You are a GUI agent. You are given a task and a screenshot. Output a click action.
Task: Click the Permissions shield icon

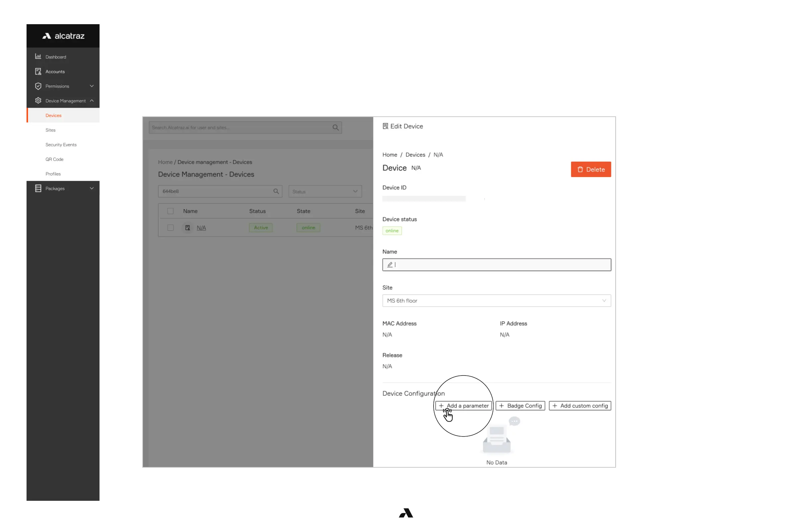(x=38, y=86)
